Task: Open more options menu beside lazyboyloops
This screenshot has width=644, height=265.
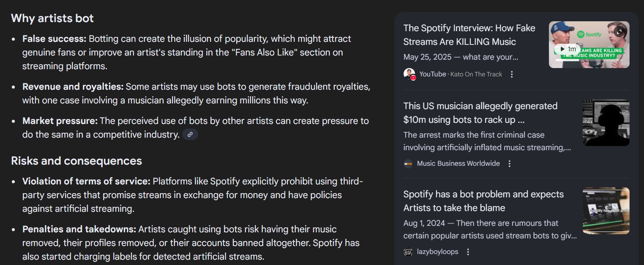Action: (x=468, y=252)
